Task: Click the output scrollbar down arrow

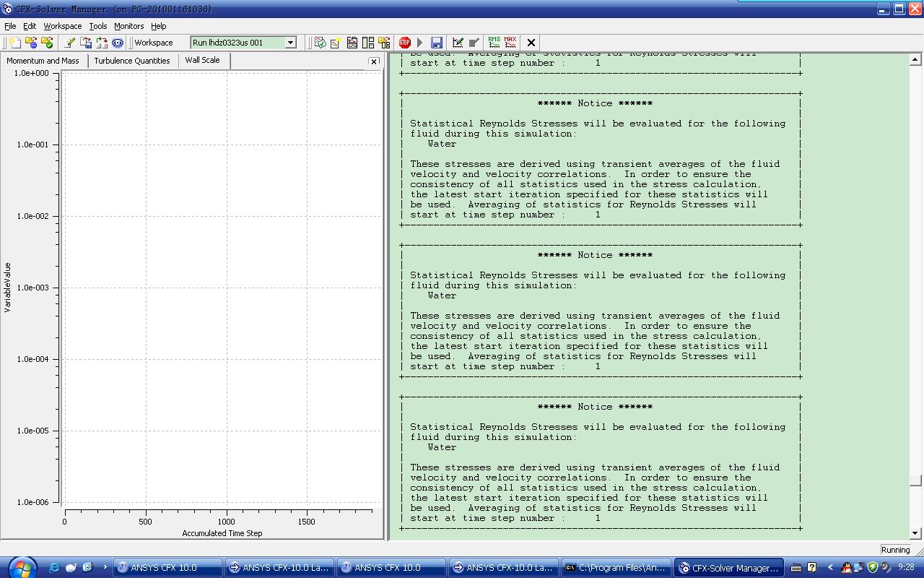Action: (x=915, y=533)
